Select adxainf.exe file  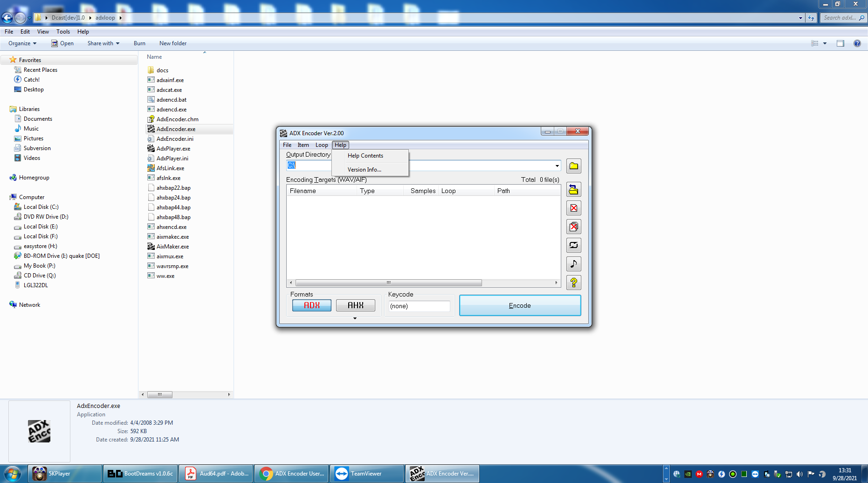170,80
